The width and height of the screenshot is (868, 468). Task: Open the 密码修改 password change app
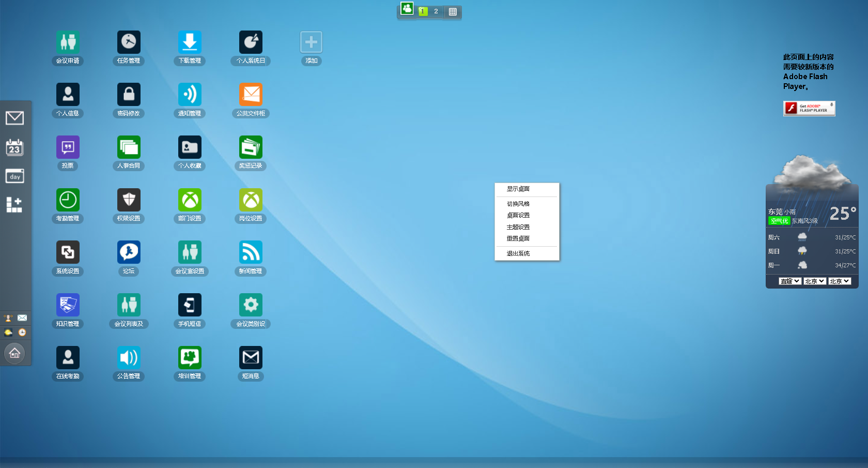click(129, 95)
